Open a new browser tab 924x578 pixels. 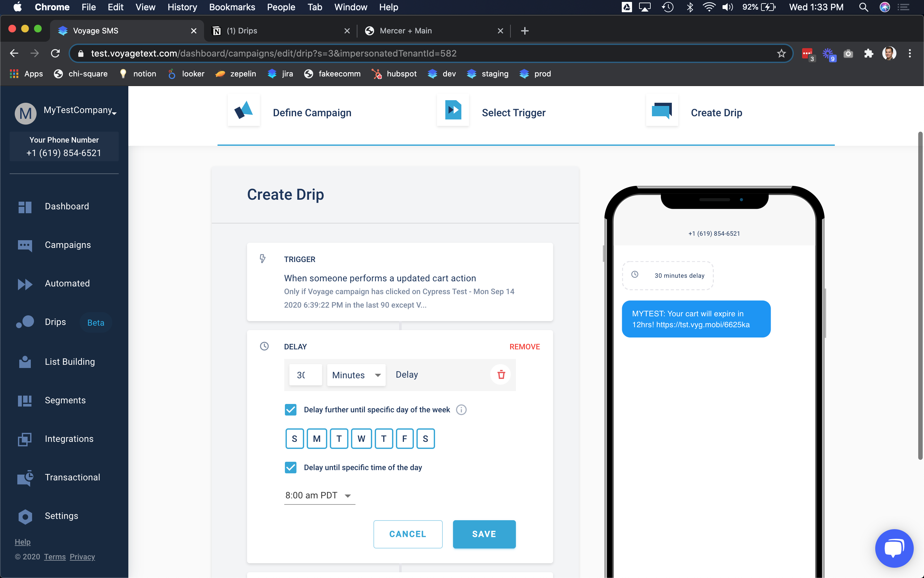525,31
